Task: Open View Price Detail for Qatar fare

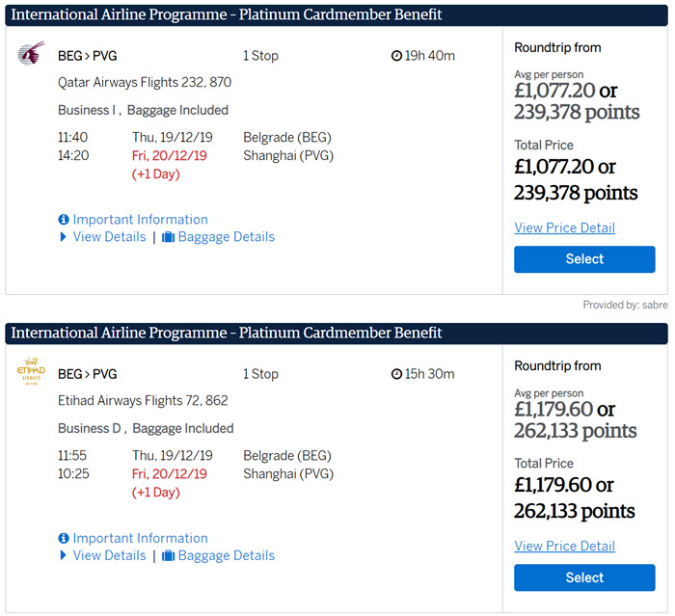Action: (x=564, y=228)
